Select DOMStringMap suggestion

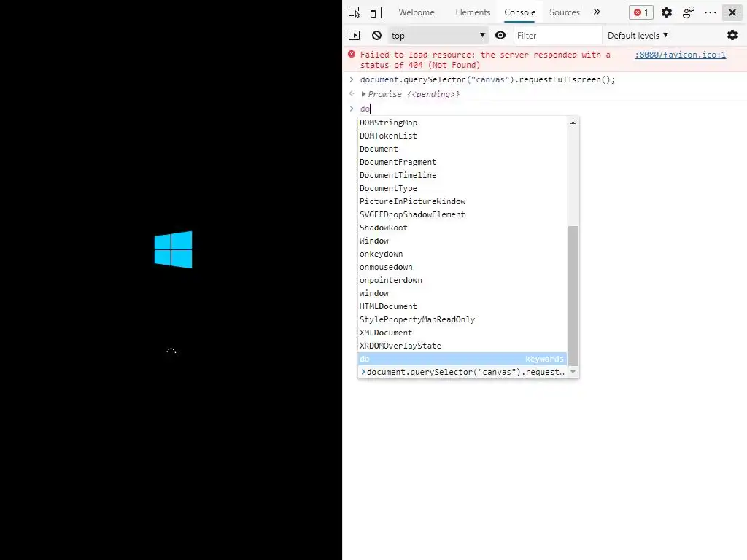(462, 122)
